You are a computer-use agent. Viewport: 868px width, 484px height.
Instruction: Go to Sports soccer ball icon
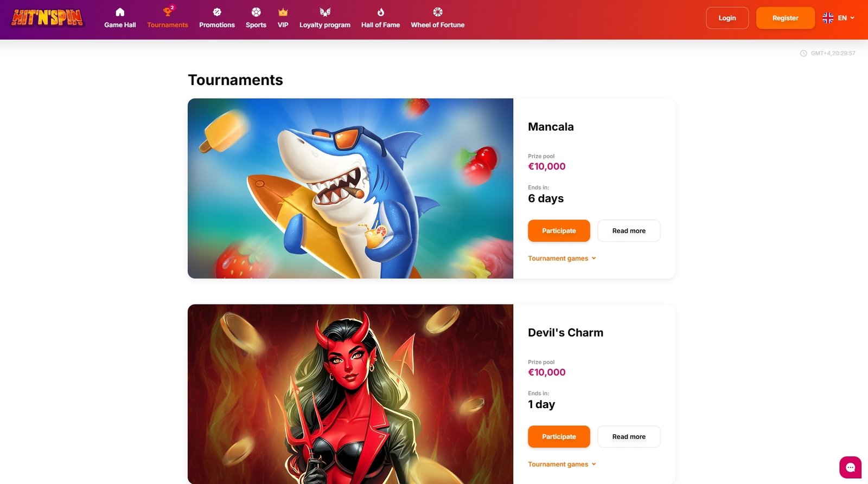256,12
